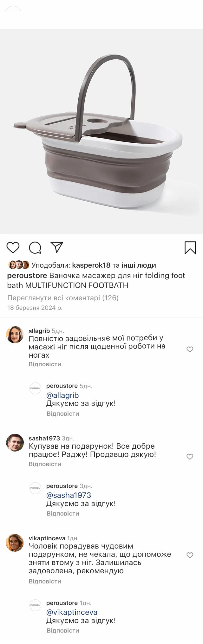Save post with bookmark icon
Screen dimensions: 203x644
tap(190, 248)
